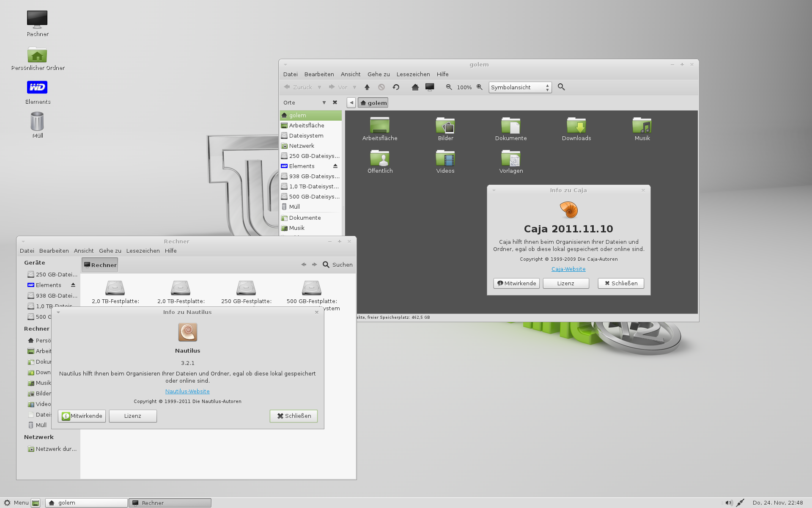Navigate up a directory in golem window

(367, 87)
